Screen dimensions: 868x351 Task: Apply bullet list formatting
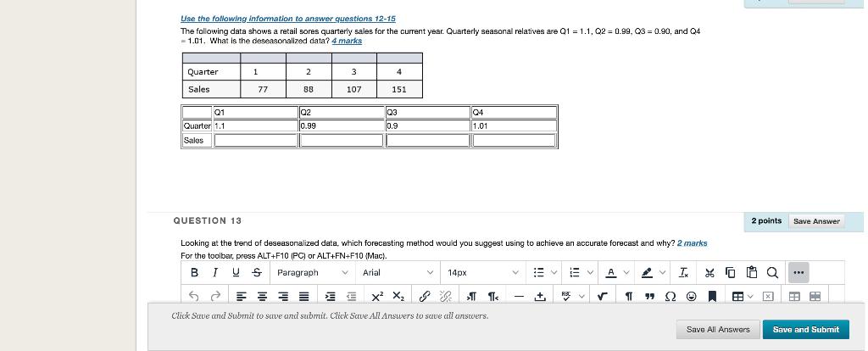tap(538, 272)
